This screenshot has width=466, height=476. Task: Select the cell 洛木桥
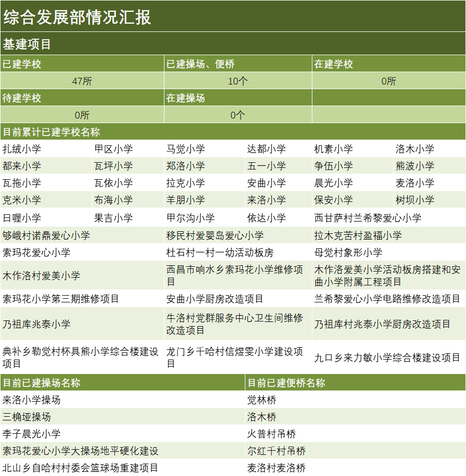(355, 416)
